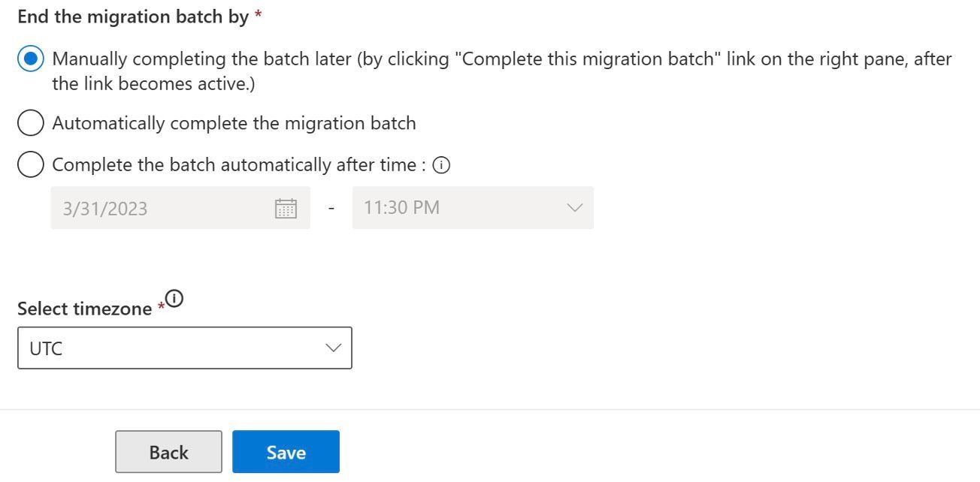
Task: Click the UTC text in the timezone box
Action: pos(46,349)
